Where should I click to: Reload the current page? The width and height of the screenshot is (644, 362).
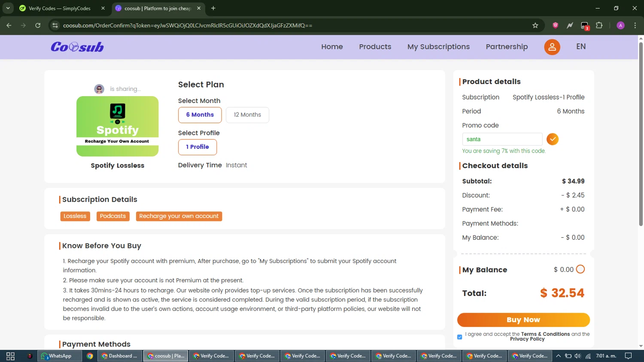(38, 25)
